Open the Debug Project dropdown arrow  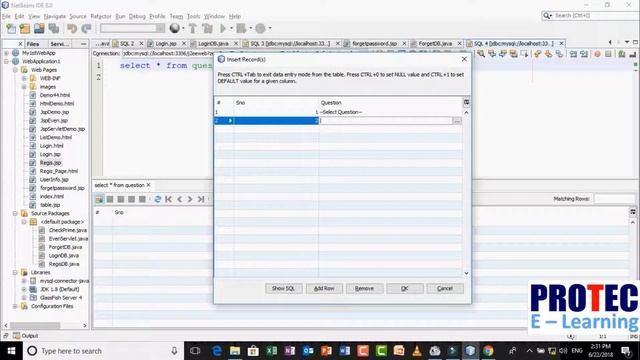[250, 28]
